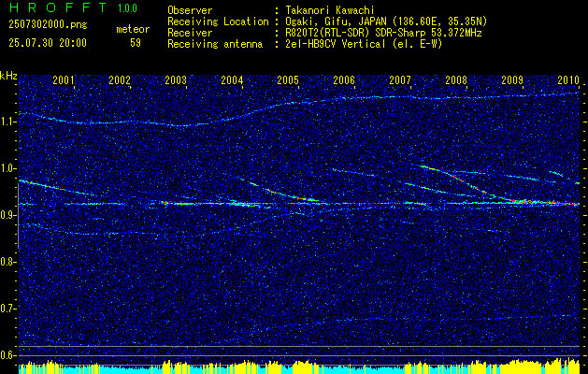Click the R820T2(RTL-SDR) SDR-Sharp 53.372MHz text
Viewport: 588px width, 374px height.
tap(383, 33)
